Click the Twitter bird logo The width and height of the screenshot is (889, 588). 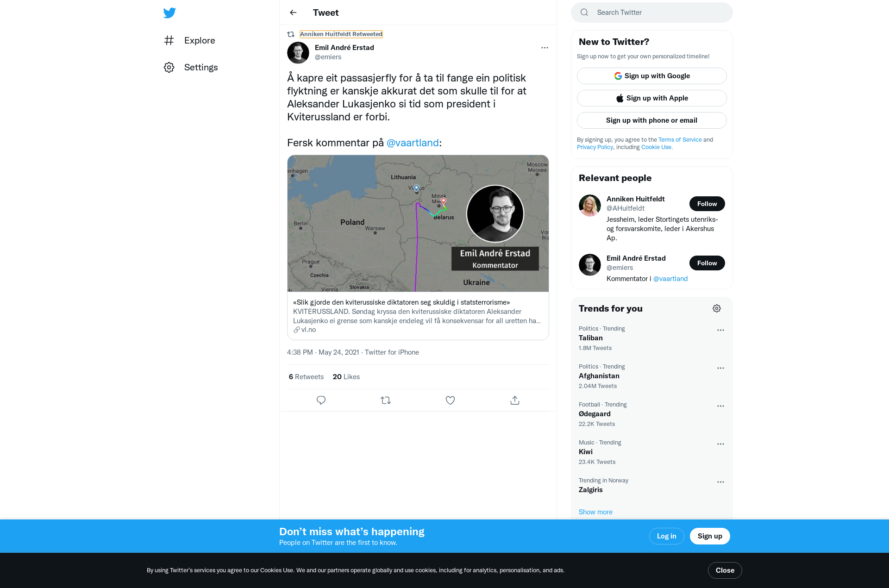(x=169, y=13)
